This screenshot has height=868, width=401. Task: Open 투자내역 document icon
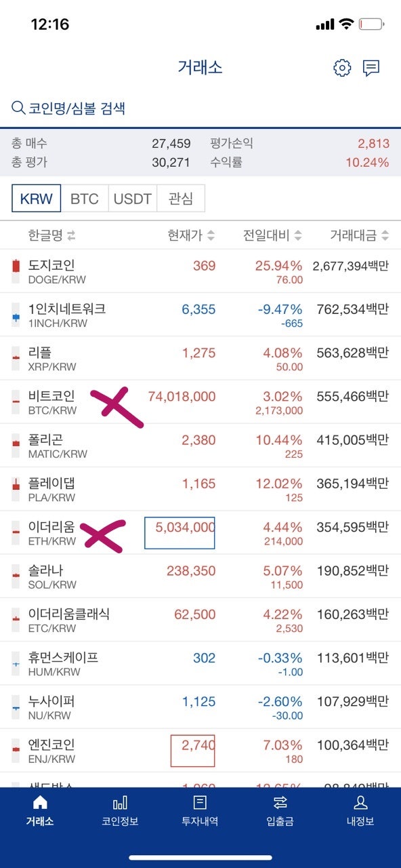200,803
